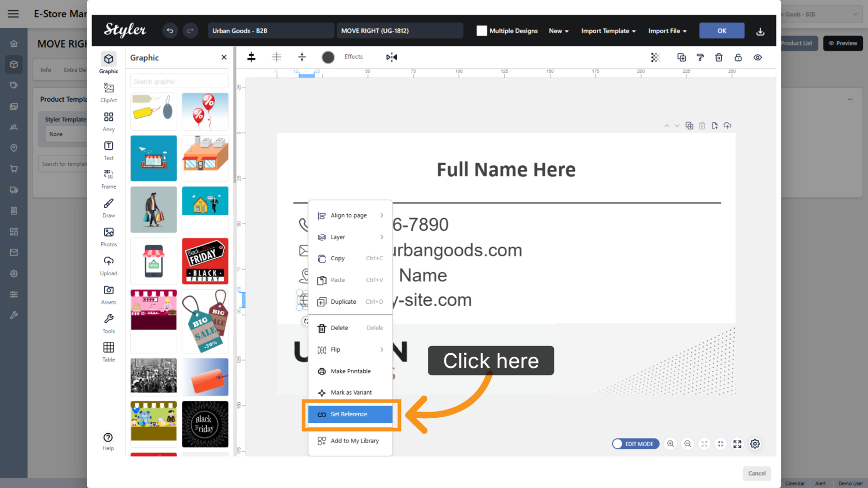
Task: Open canvas settings gear
Action: click(x=755, y=444)
